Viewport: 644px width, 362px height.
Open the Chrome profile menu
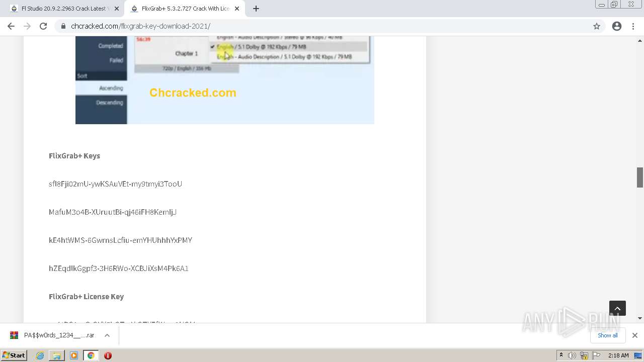tap(617, 26)
